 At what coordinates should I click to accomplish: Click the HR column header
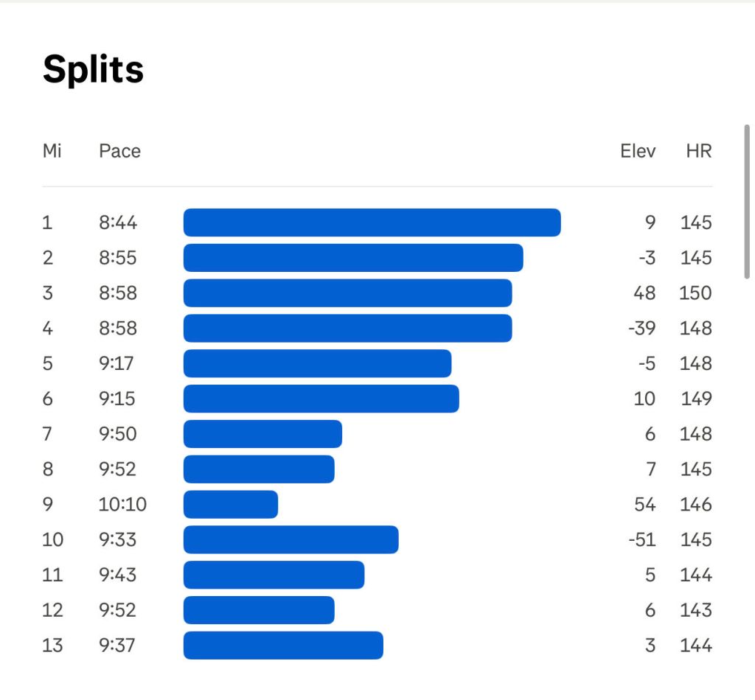698,151
